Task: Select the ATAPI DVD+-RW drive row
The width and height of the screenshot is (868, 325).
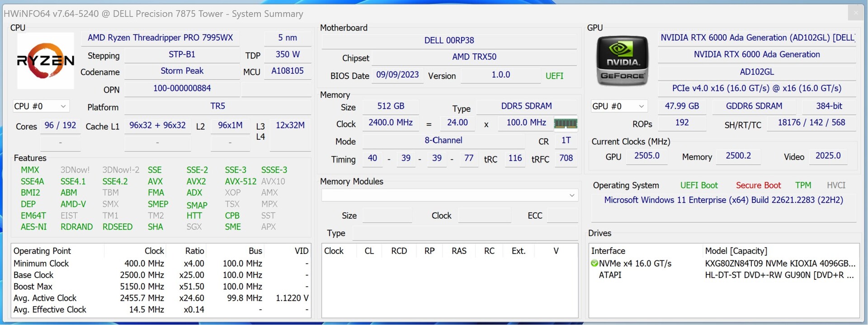Action: click(x=723, y=275)
